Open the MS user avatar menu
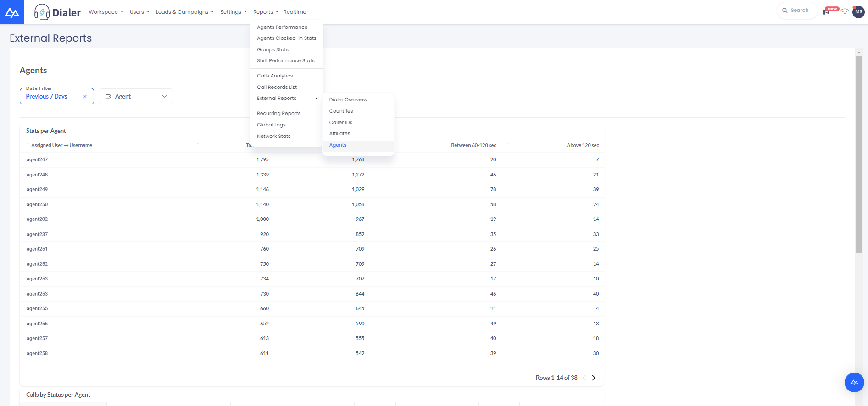868x406 pixels. pyautogui.click(x=858, y=12)
